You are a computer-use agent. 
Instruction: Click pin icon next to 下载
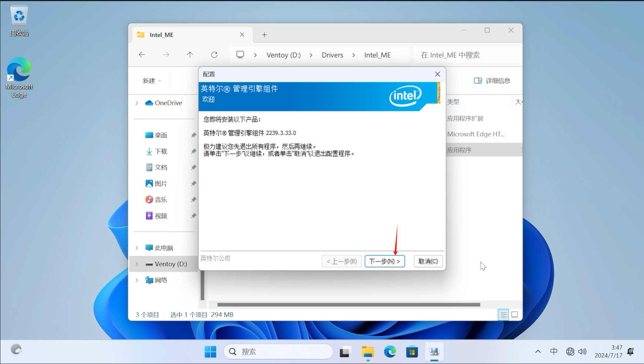point(193,151)
